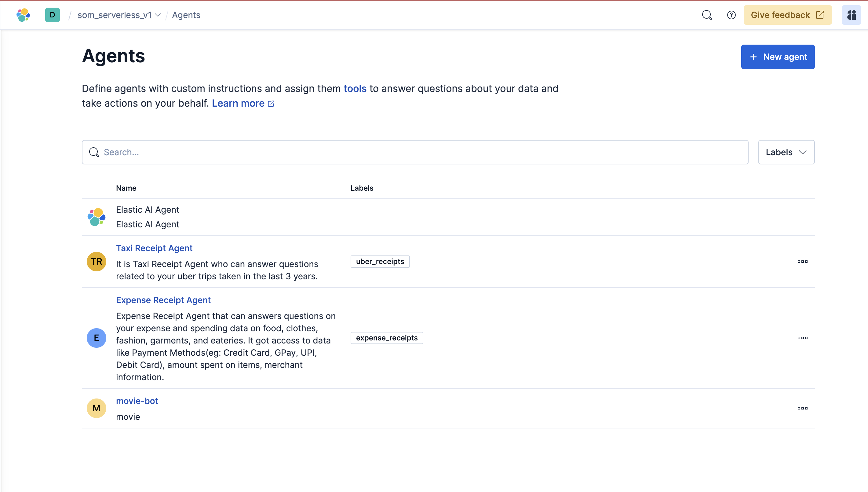Open actions menu for Taxi Receipt Agent

pyautogui.click(x=803, y=262)
